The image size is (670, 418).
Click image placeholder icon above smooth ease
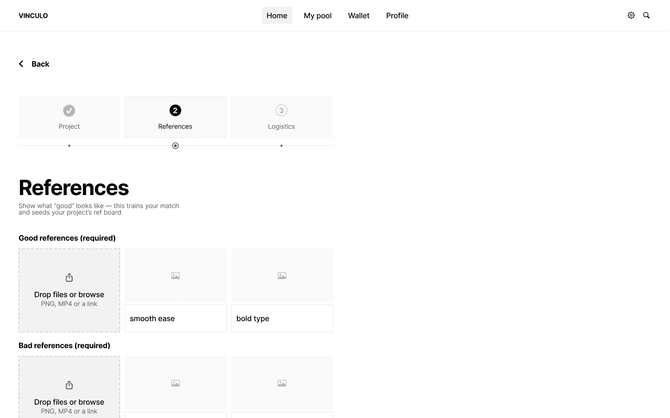coord(175,276)
